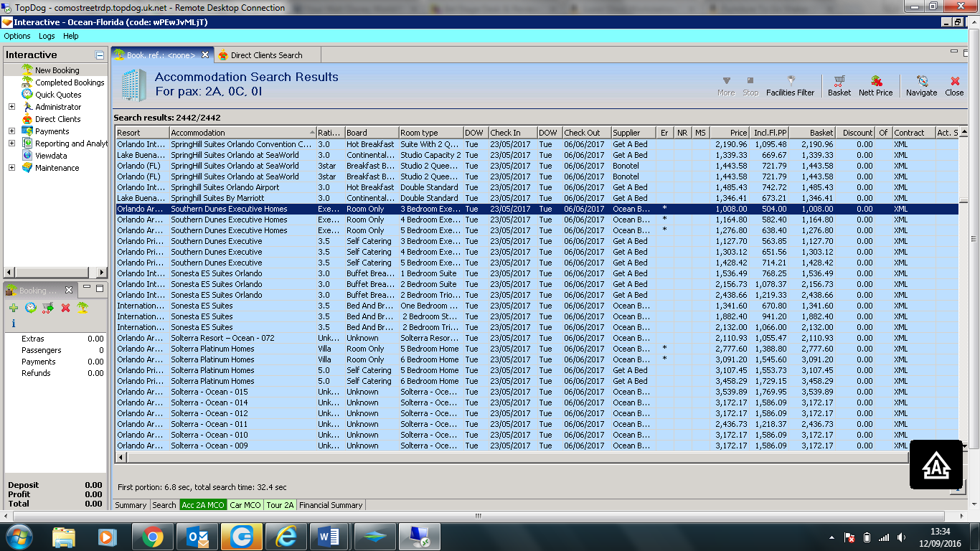This screenshot has width=980, height=551.
Task: Show Nett Price from the toolbar
Action: point(875,86)
